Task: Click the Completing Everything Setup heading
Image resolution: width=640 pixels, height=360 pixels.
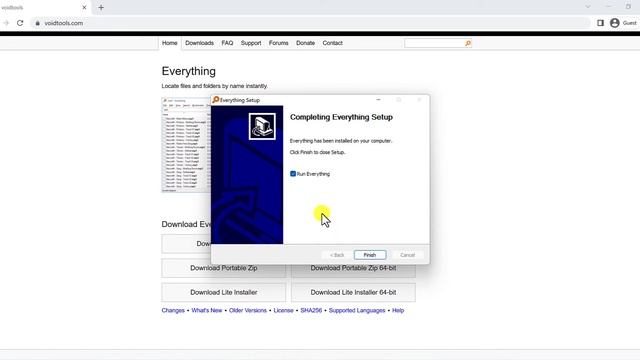Action: pyautogui.click(x=341, y=117)
